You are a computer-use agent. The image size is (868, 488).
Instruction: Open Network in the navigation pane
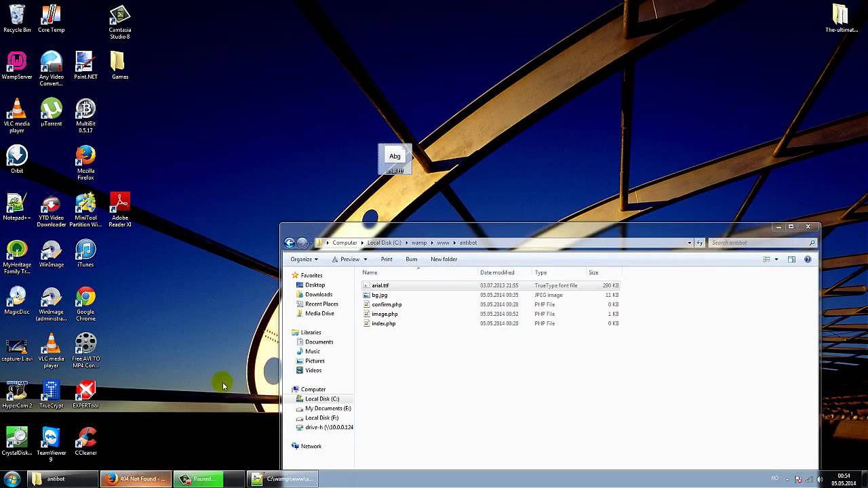[x=311, y=446]
